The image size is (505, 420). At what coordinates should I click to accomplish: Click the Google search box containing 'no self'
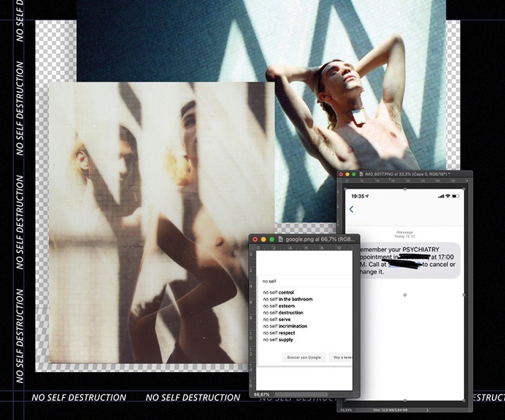[305, 281]
